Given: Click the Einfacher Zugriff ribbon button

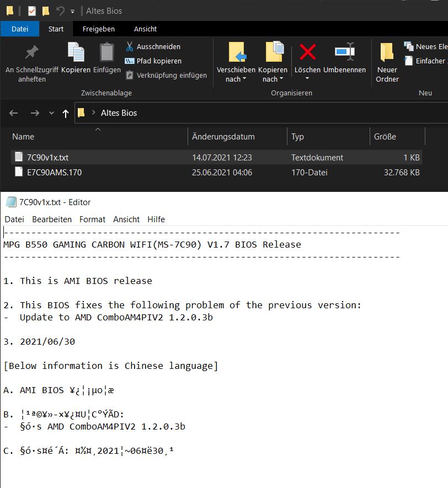Looking at the screenshot, I should (x=425, y=61).
